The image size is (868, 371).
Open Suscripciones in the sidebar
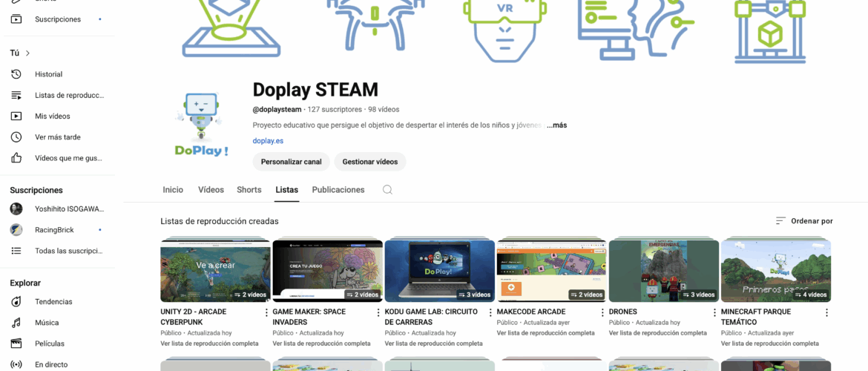pos(58,19)
